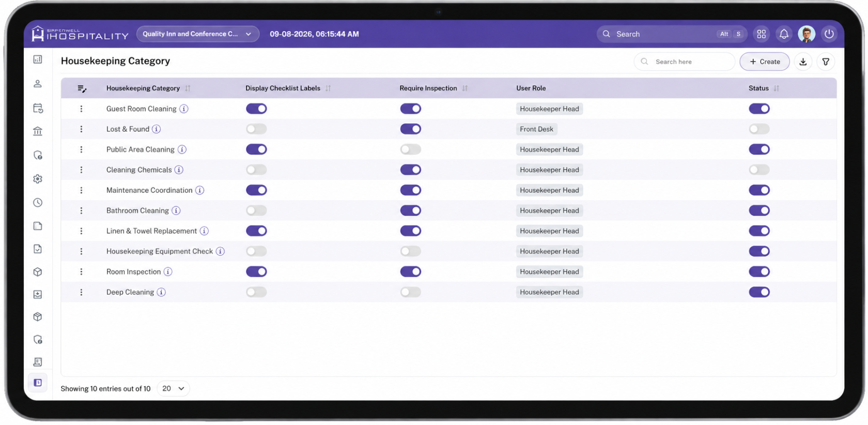Click the download export icon

point(803,62)
